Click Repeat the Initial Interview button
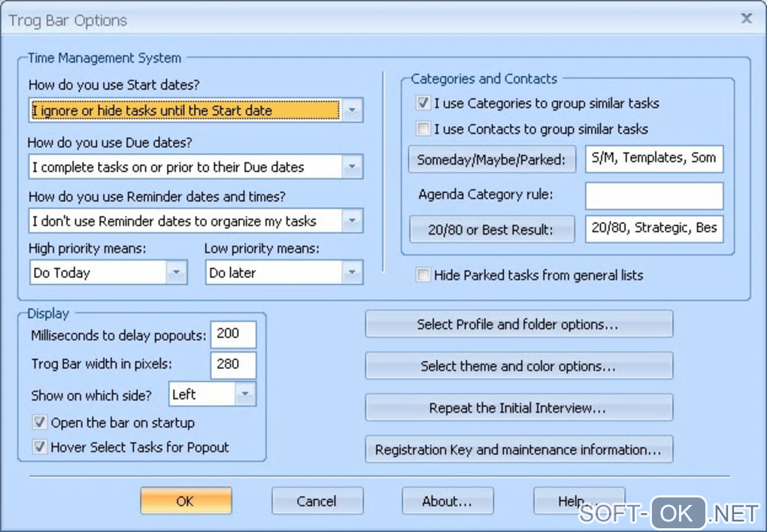The image size is (767, 532). point(519,408)
